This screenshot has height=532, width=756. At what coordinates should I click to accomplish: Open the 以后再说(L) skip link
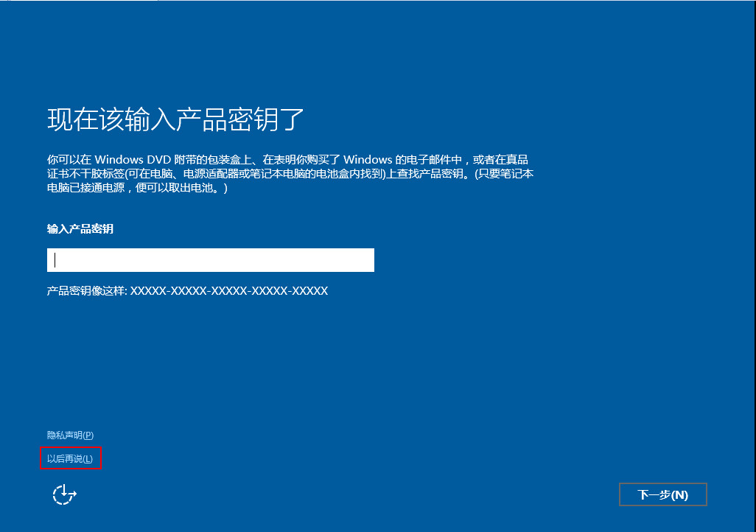coord(70,459)
